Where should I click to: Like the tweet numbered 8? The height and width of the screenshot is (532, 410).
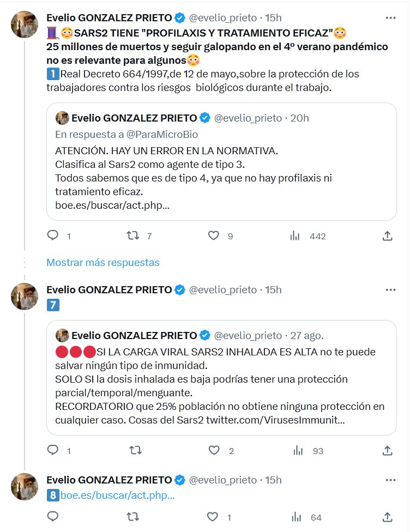214,517
